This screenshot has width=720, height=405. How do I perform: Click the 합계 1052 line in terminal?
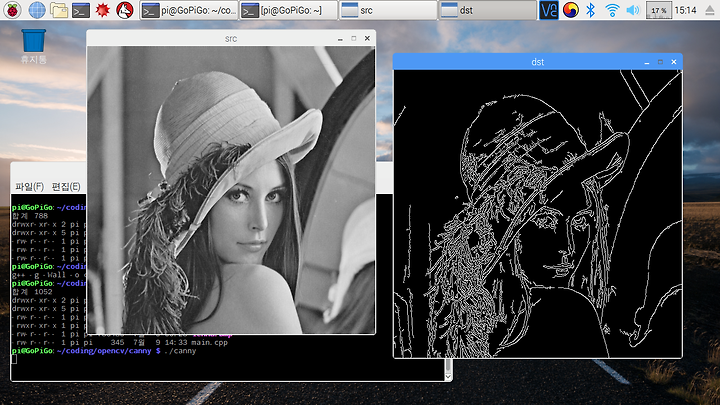pos(32,292)
